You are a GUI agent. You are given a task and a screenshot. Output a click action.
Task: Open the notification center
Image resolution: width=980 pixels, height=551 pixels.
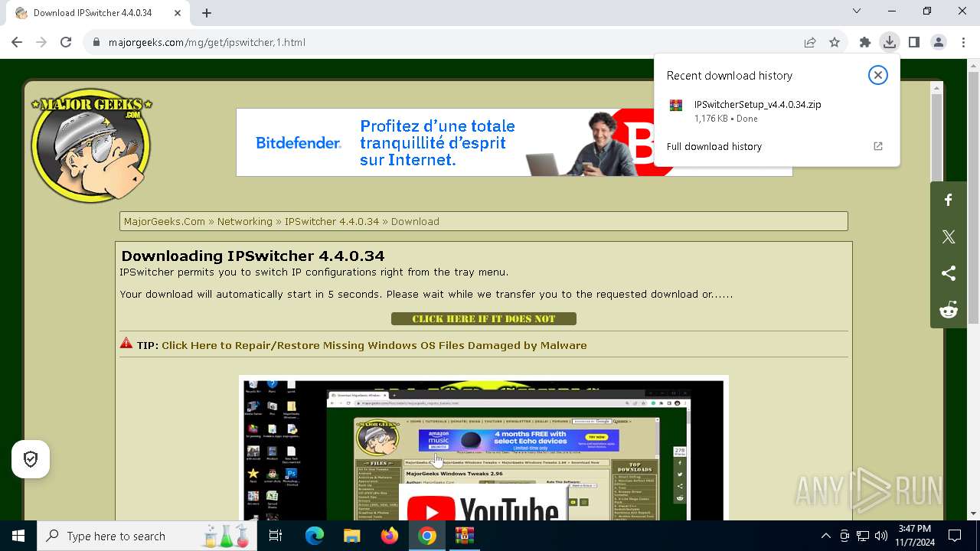pos(955,536)
